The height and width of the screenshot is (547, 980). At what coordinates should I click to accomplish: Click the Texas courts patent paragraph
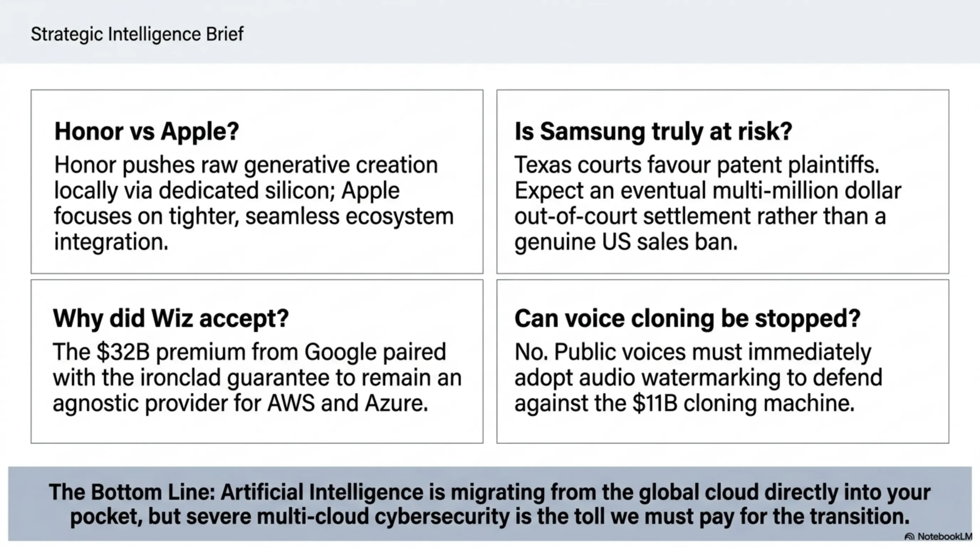pos(708,203)
